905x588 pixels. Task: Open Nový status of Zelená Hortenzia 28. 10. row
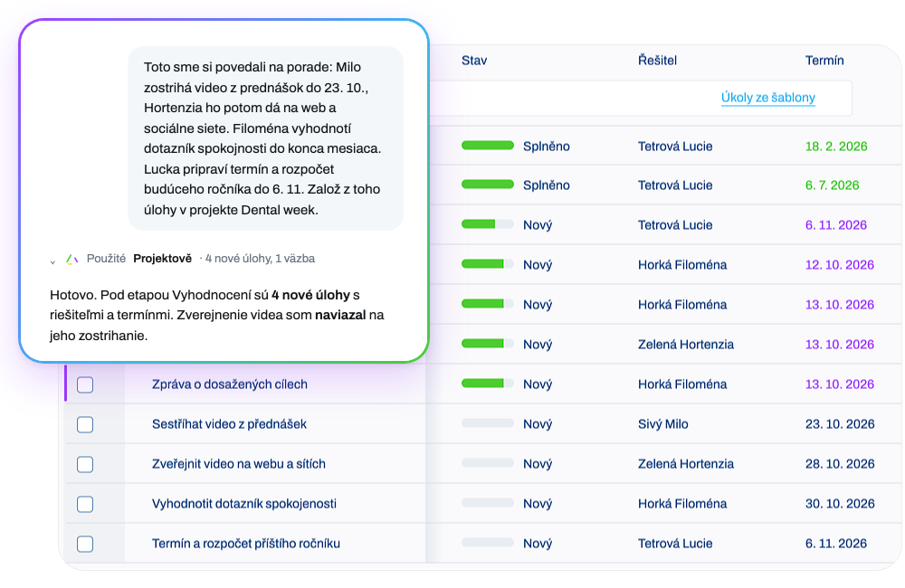(x=538, y=464)
